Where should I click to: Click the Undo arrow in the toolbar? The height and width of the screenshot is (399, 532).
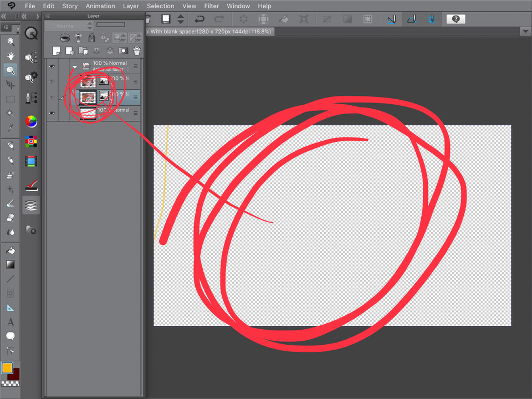pos(199,19)
